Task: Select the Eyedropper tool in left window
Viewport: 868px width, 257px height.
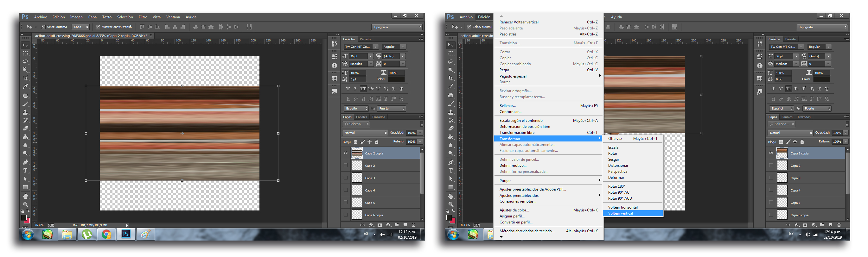Action: tap(25, 87)
